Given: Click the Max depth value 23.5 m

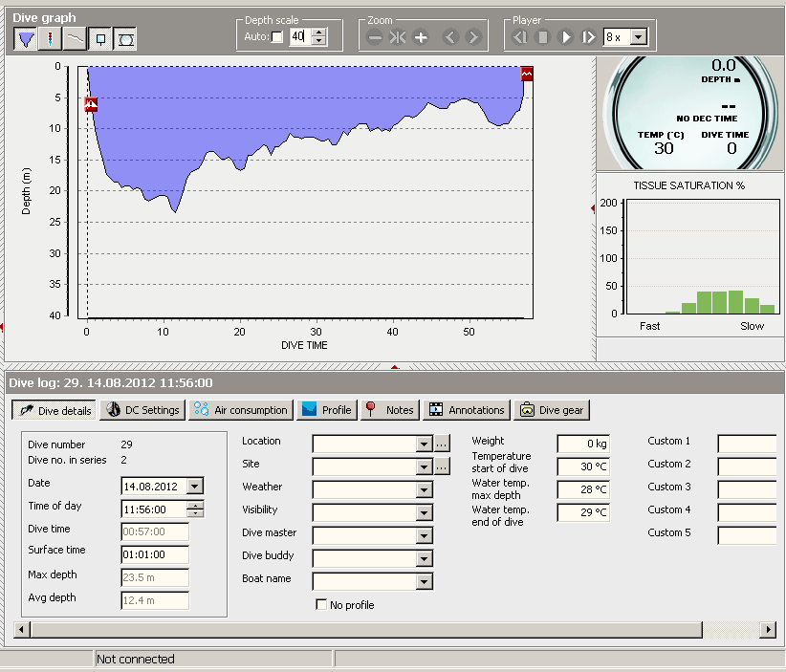Looking at the screenshot, I should click(155, 577).
